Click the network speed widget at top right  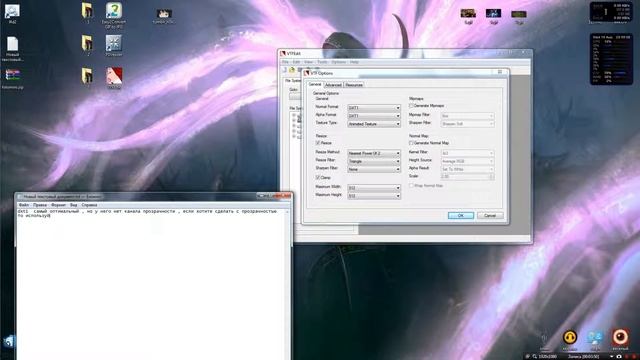(611, 12)
